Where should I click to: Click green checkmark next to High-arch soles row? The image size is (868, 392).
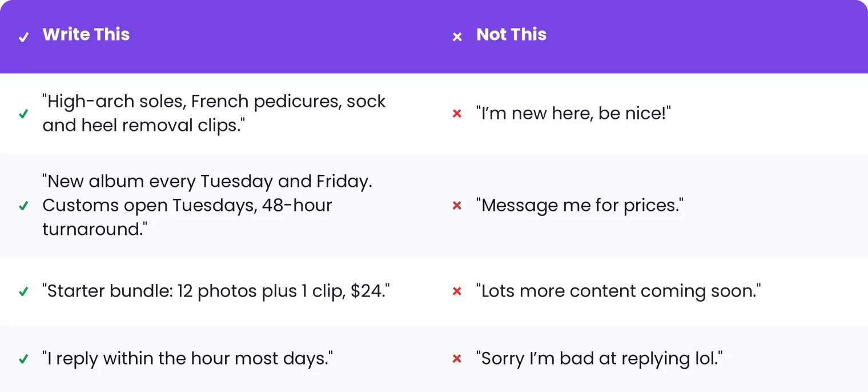[x=23, y=114]
